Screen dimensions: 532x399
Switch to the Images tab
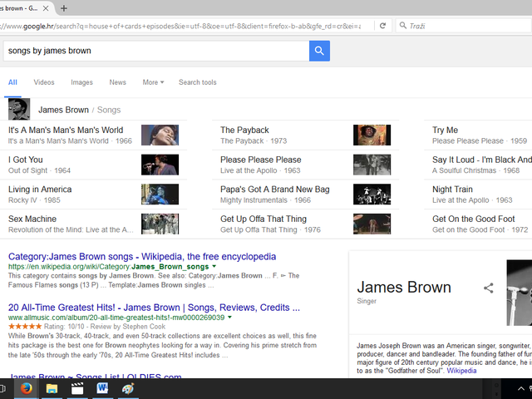pos(81,82)
